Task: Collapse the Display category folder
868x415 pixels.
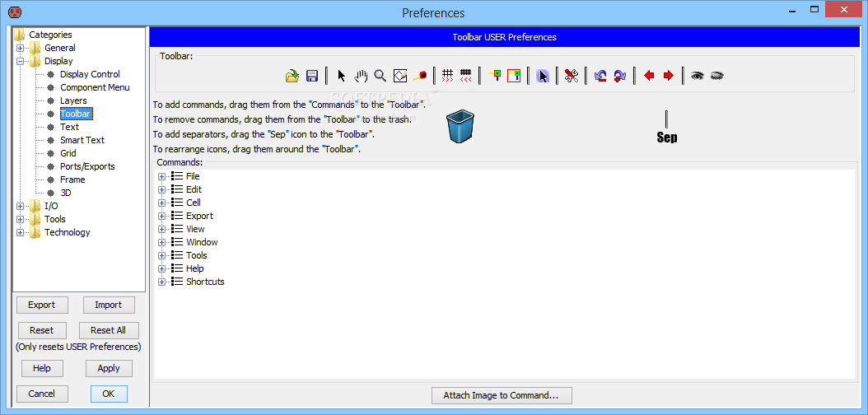Action: click(20, 62)
